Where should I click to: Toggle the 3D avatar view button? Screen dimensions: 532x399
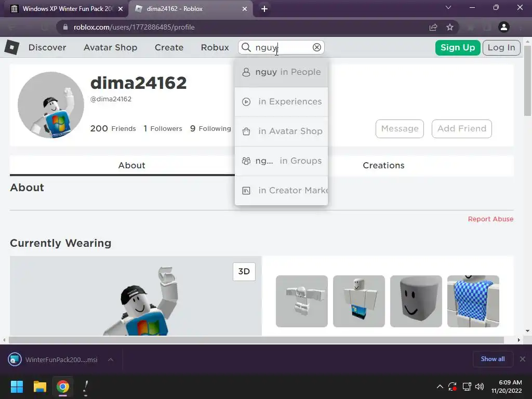tap(244, 271)
